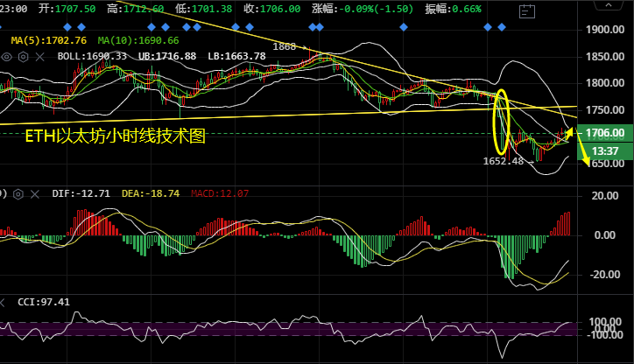Click the 1800.00 price axis label

click(605, 83)
